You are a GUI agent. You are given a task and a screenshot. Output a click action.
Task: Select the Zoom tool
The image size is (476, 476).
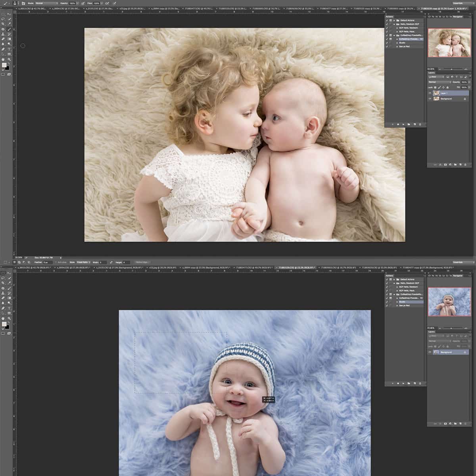9,58
